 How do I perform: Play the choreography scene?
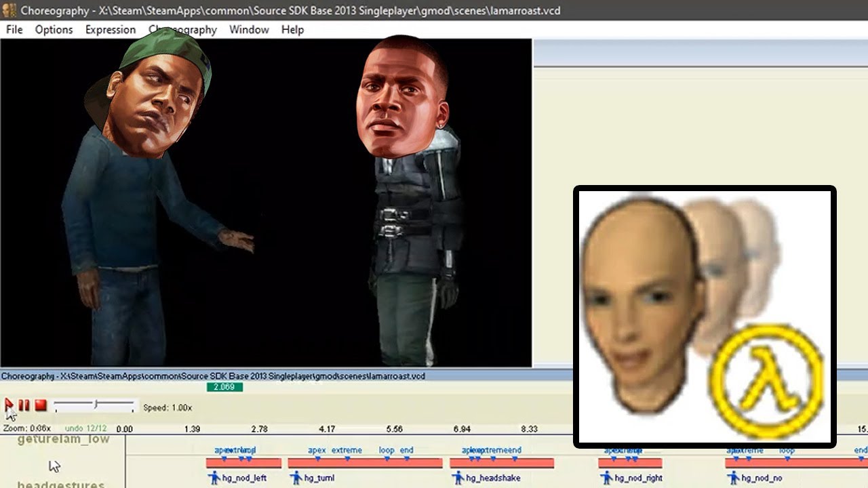coord(9,405)
